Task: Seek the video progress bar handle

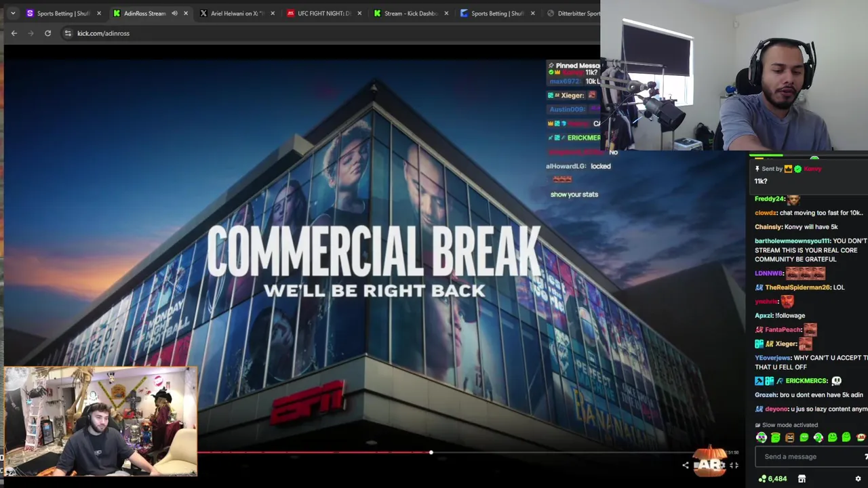Action: pos(431,452)
